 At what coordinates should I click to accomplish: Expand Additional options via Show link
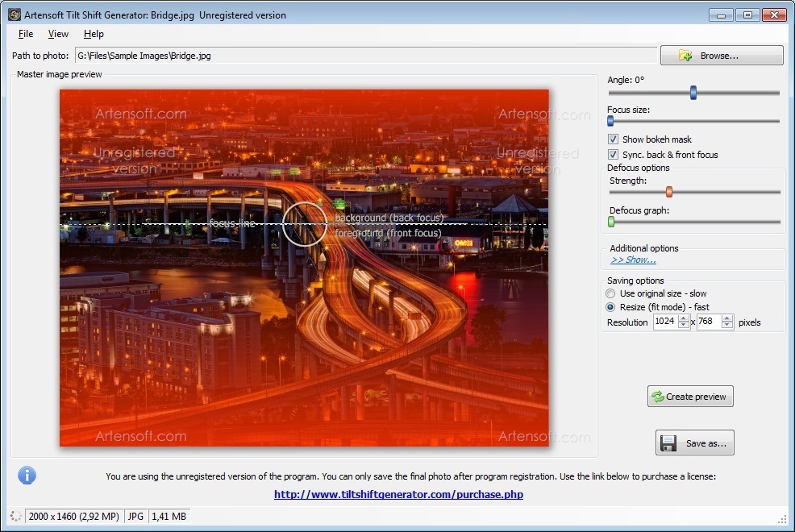[x=634, y=258]
